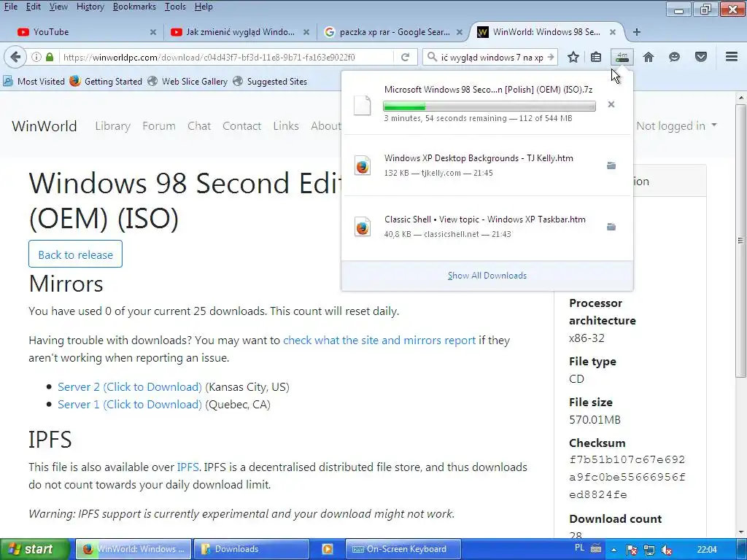Close the WinWorld tab
The height and width of the screenshot is (560, 747).
pyautogui.click(x=613, y=32)
